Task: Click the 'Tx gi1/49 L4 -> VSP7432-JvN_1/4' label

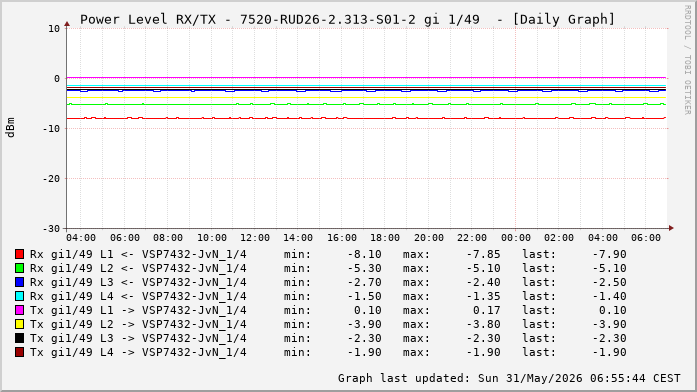Action: tap(138, 352)
